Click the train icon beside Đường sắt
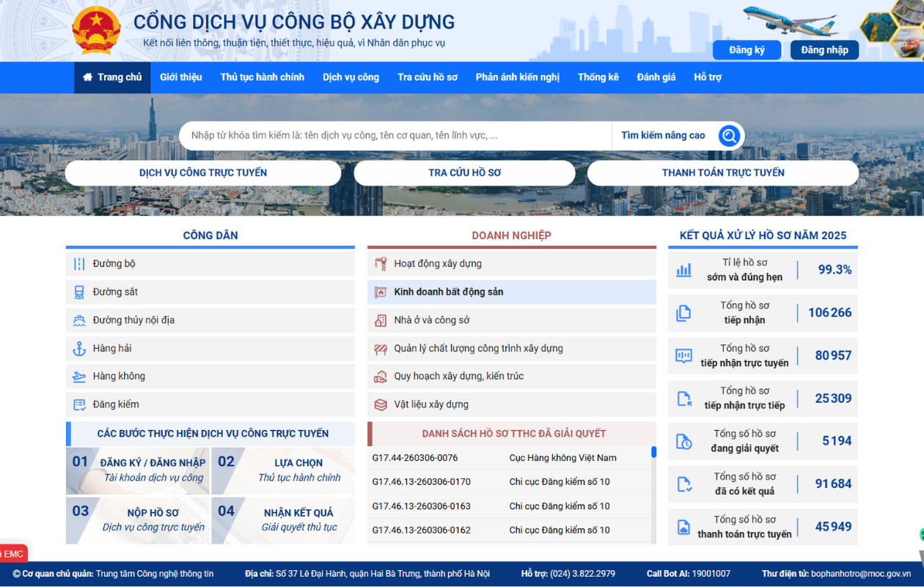Viewport: 924px width, 587px height. pos(79,291)
